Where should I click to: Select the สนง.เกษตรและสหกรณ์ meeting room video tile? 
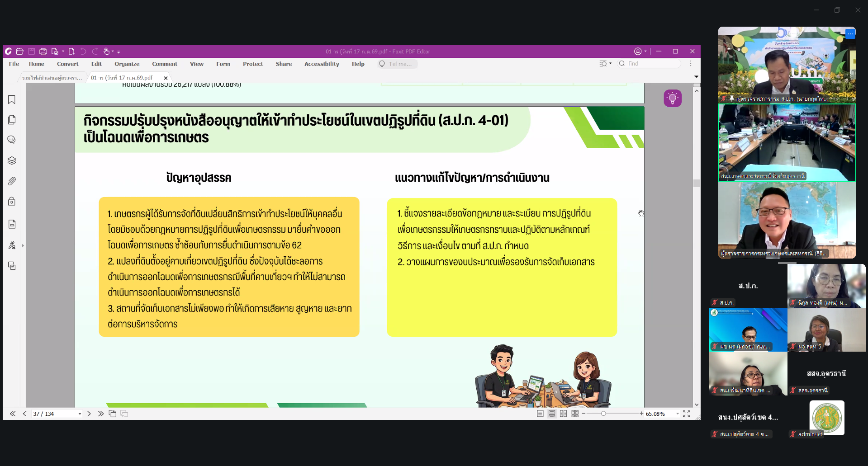787,142
